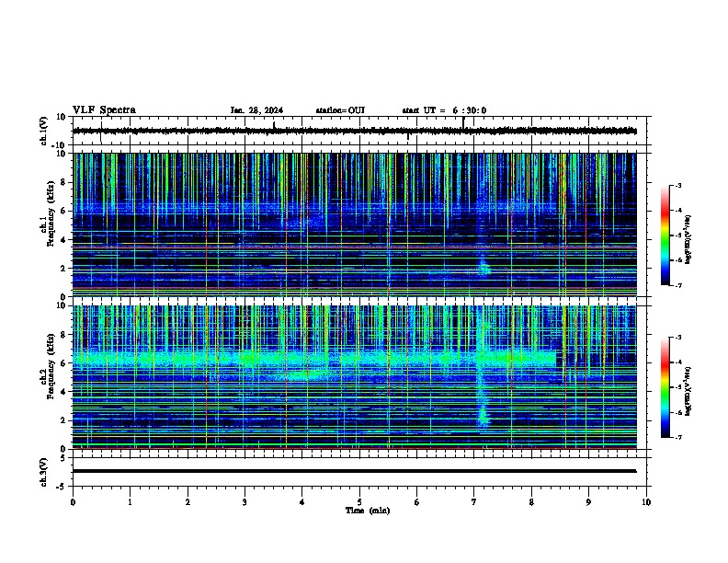Click the ch.1 spectrogram color scale bar
Screen dimensions: 728x563
pyautogui.click(x=665, y=236)
